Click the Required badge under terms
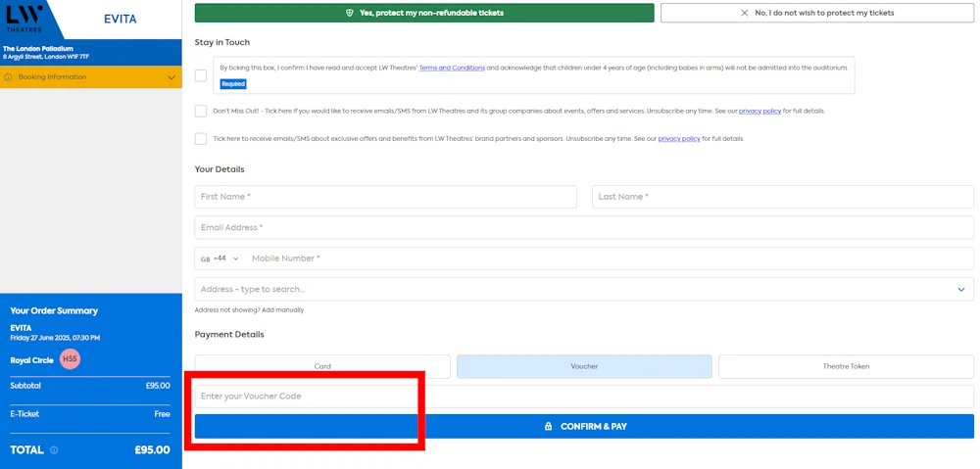Screen dimensions: 980x469 point(233,83)
